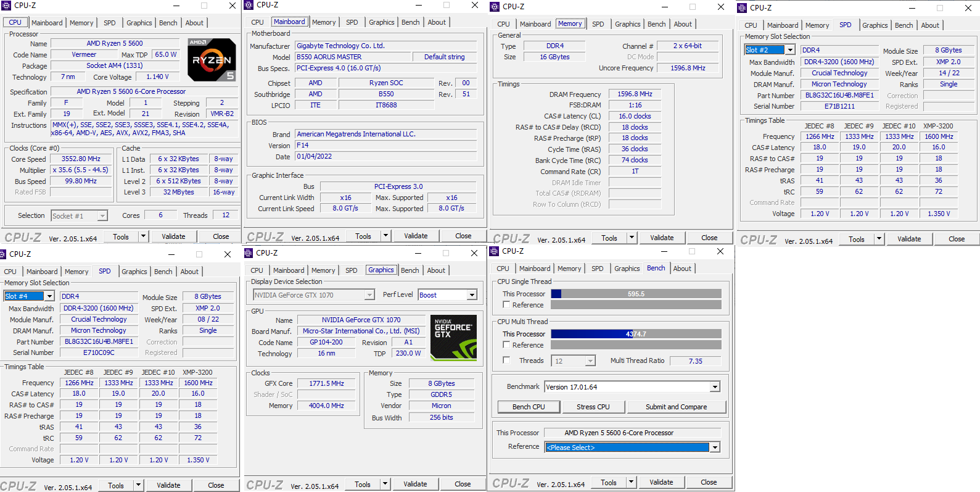Click the serial number E71B1211 value
Image resolution: width=980 pixels, height=492 pixels.
coord(839,106)
